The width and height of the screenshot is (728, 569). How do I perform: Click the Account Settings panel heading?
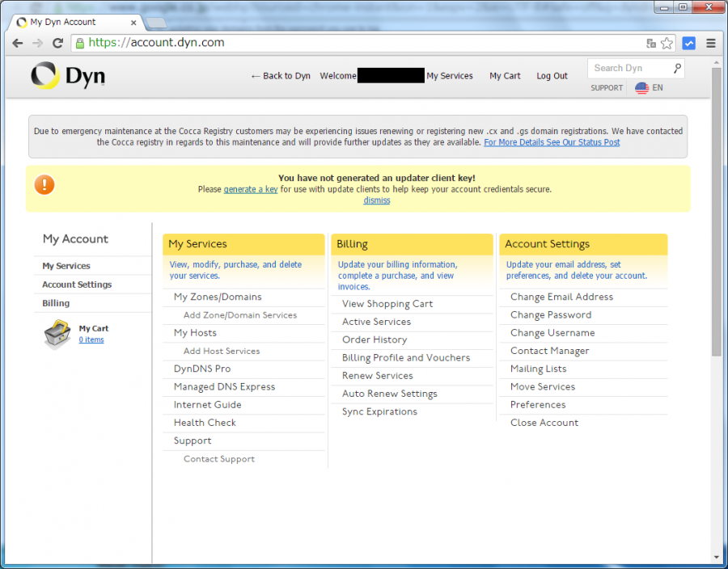583,244
